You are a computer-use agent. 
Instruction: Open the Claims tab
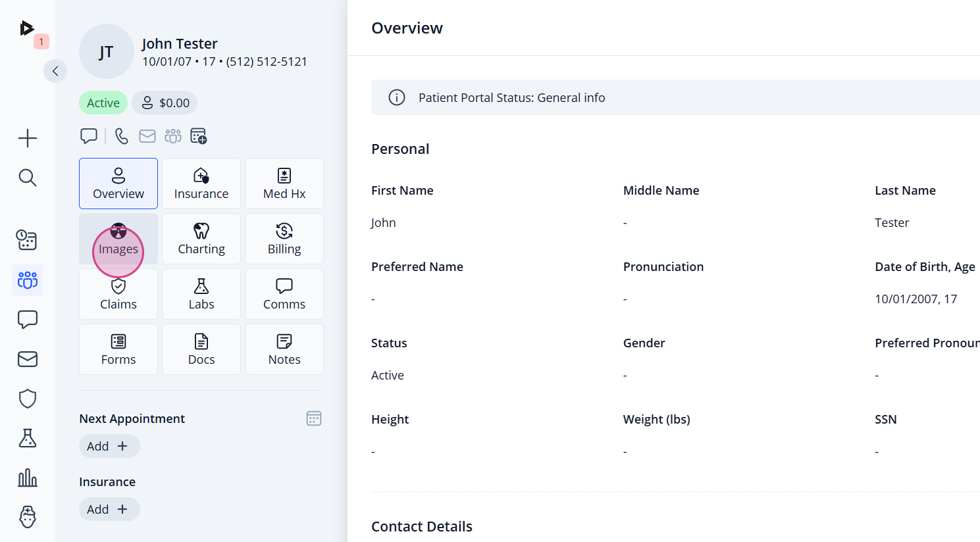click(x=118, y=294)
